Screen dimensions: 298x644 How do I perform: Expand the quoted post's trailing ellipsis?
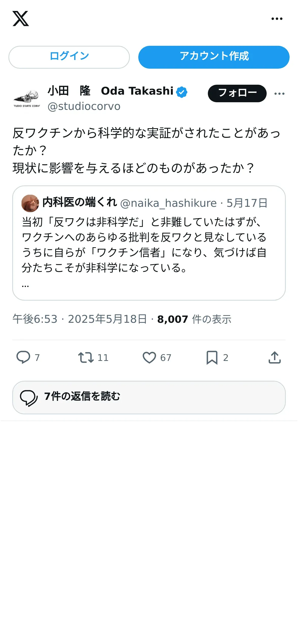coord(25,286)
